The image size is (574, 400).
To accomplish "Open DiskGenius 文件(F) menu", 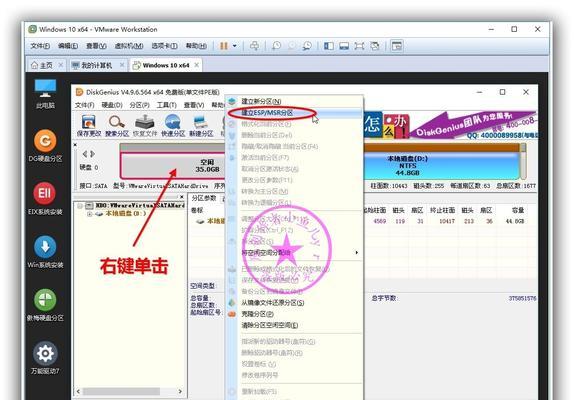I will click(x=85, y=105).
